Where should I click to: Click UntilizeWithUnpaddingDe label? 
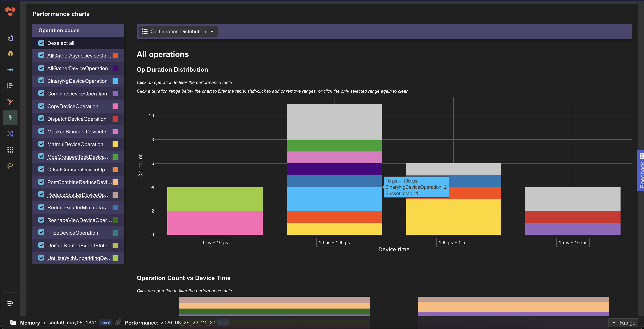pyautogui.click(x=79, y=258)
